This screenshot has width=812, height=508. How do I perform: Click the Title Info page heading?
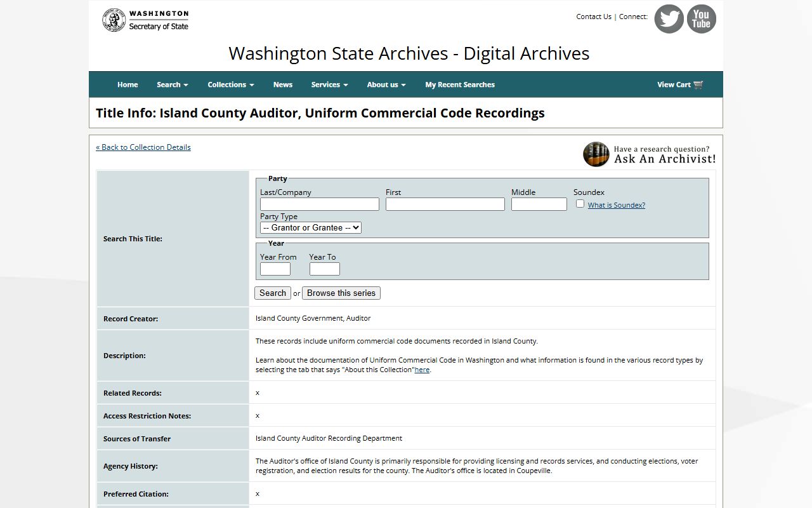point(320,113)
